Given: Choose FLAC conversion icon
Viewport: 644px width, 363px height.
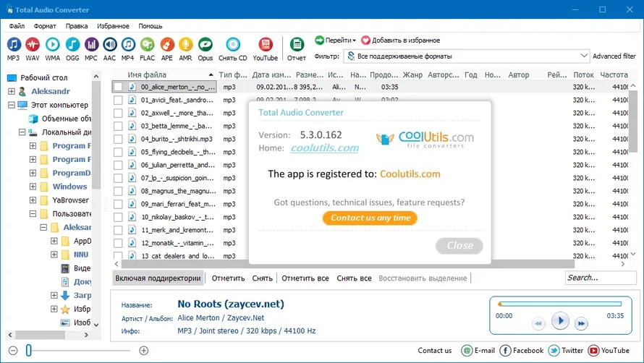Looking at the screenshot, I should click(x=147, y=44).
